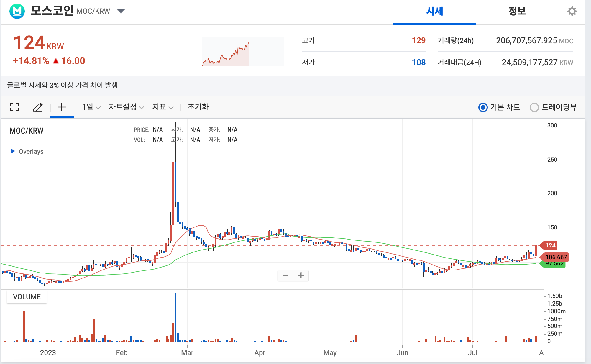
Task: Switch to the 시세 tab
Action: click(x=434, y=12)
